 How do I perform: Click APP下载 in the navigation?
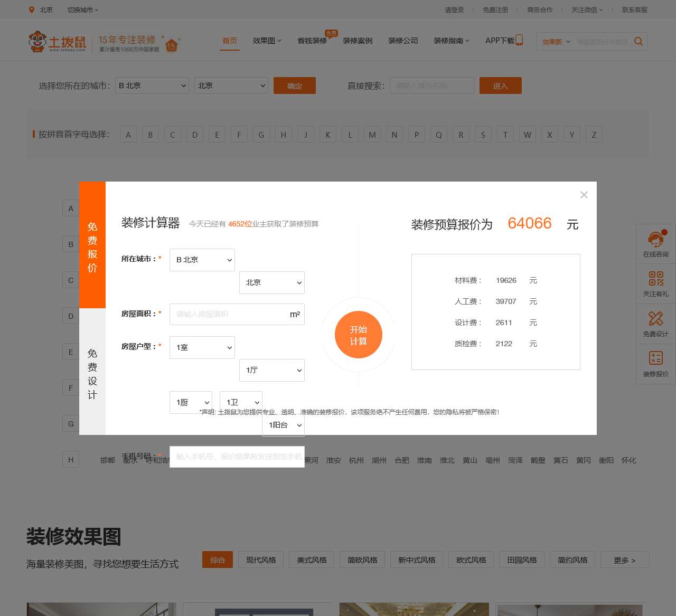pos(500,41)
